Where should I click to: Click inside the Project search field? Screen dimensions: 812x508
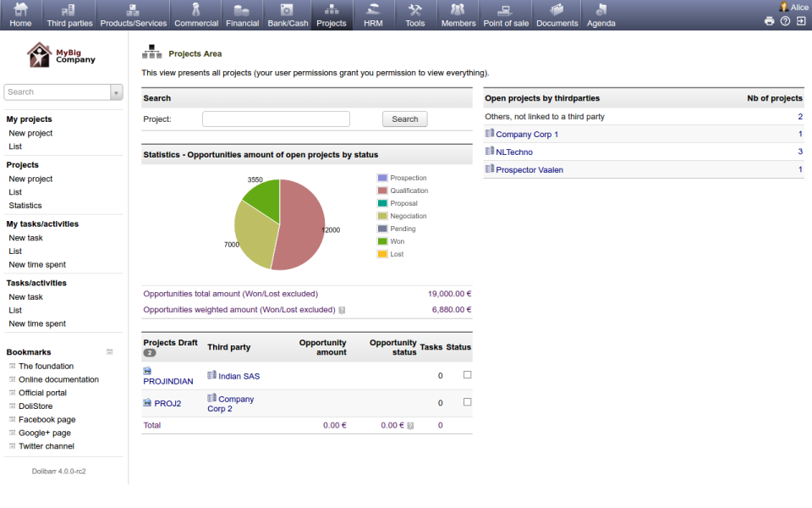coord(275,119)
